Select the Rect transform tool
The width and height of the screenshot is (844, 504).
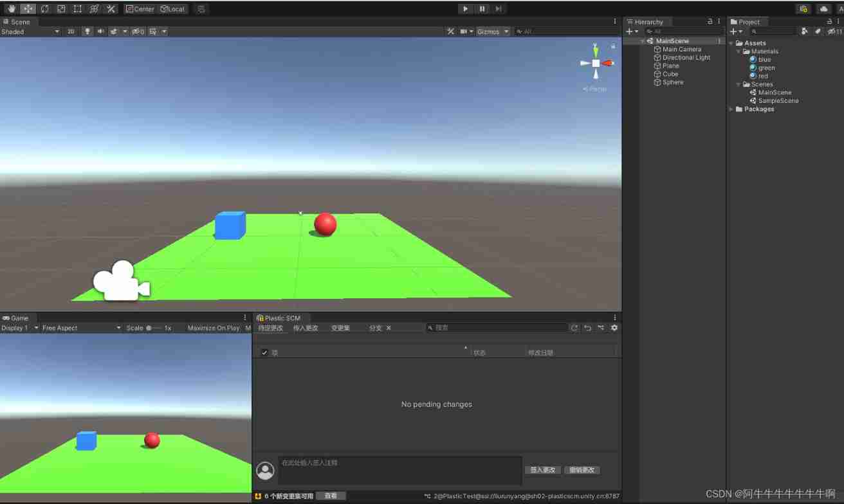(x=78, y=9)
